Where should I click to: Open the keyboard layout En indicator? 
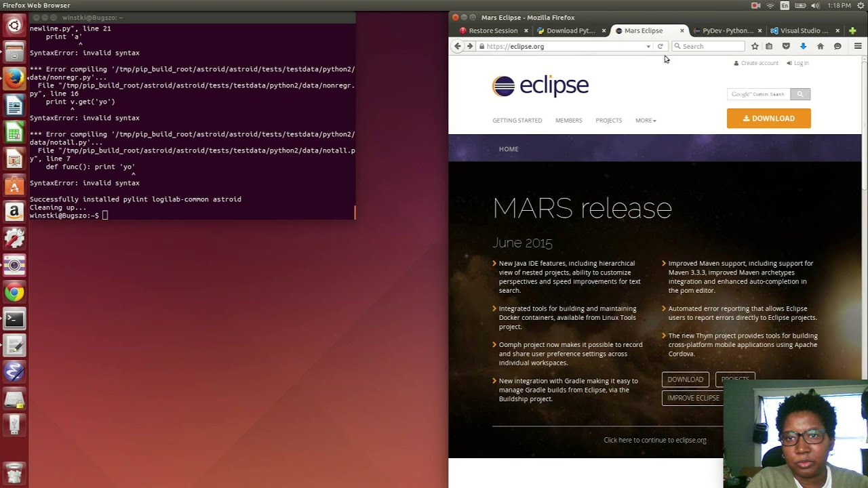click(785, 5)
